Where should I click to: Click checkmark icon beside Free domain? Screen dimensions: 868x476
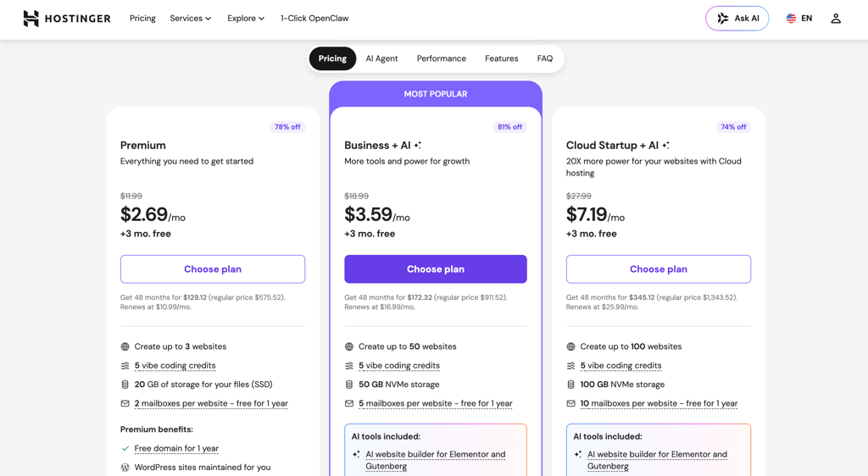tap(125, 448)
